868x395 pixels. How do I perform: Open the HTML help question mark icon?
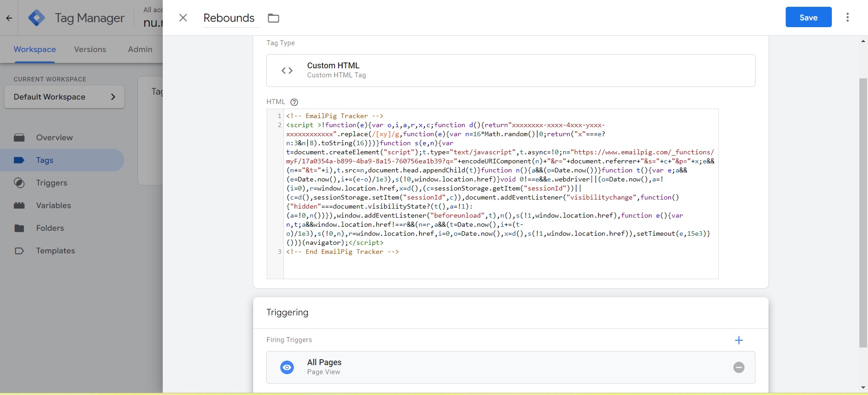294,102
